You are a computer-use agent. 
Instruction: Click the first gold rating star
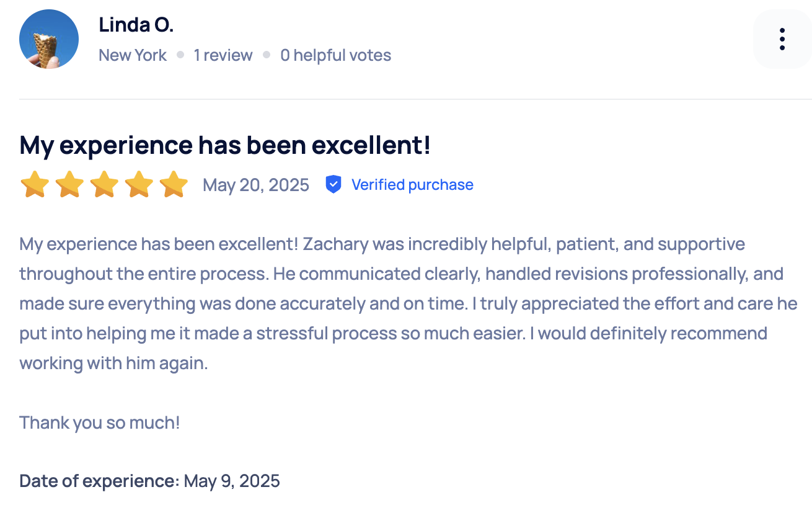[x=34, y=184]
